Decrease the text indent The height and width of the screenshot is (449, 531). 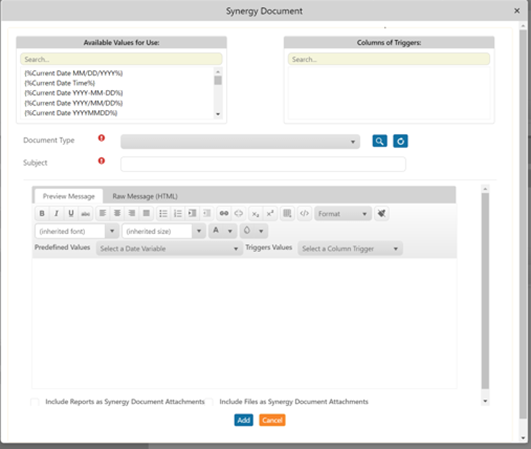pyautogui.click(x=207, y=213)
